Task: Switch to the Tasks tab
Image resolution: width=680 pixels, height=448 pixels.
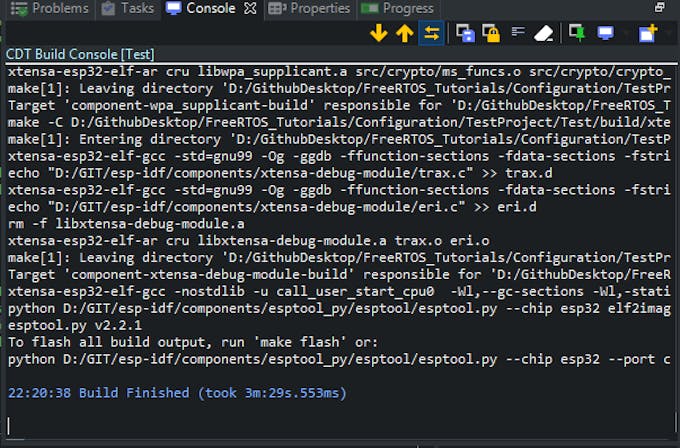Action: [128, 8]
